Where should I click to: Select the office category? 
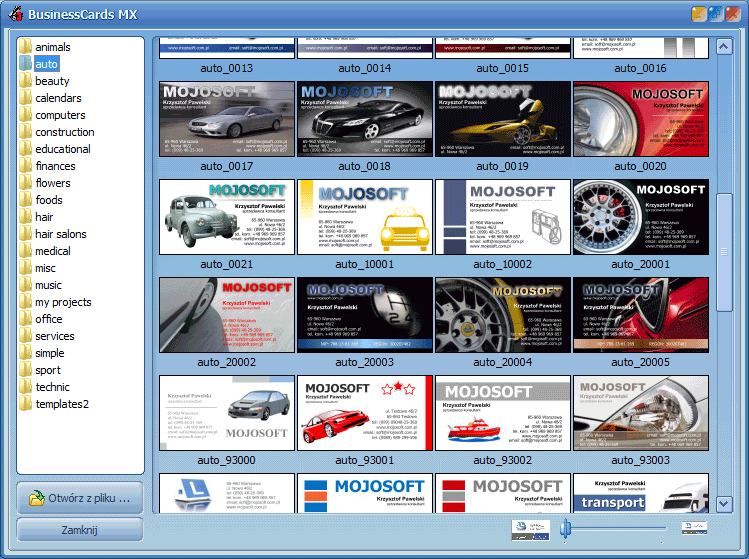pyautogui.click(x=49, y=319)
